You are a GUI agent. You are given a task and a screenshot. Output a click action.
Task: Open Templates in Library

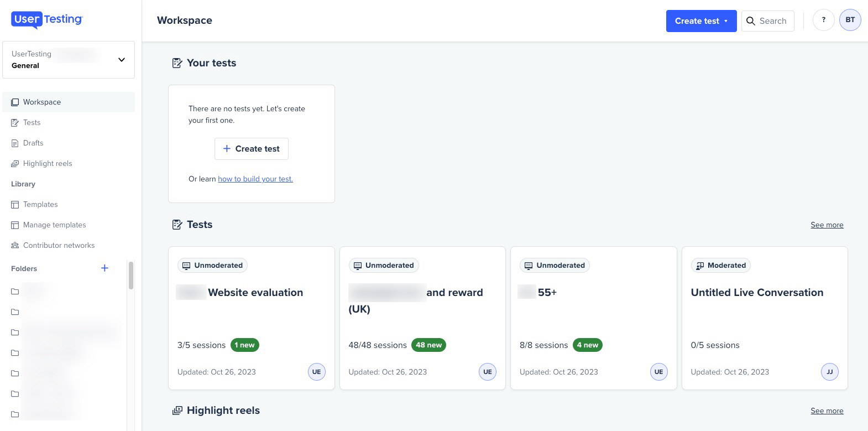pyautogui.click(x=69, y=204)
